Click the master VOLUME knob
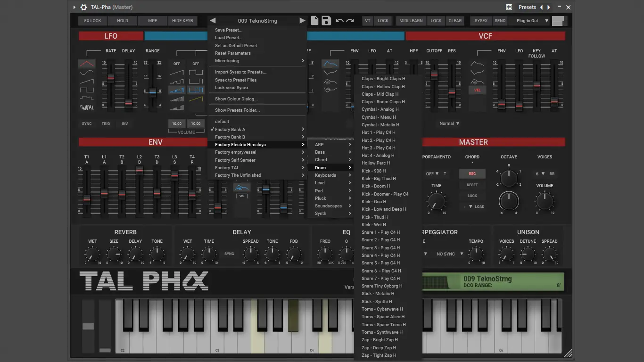Image resolution: width=644 pixels, height=362 pixels. 545,202
